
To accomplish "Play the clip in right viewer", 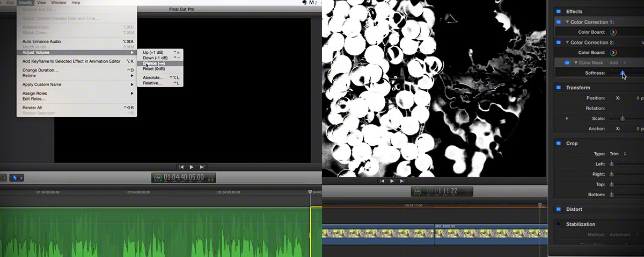I will pos(392,181).
